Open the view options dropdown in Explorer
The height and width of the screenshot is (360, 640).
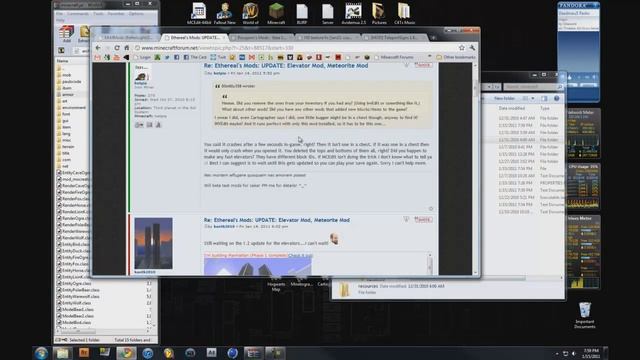(533, 98)
